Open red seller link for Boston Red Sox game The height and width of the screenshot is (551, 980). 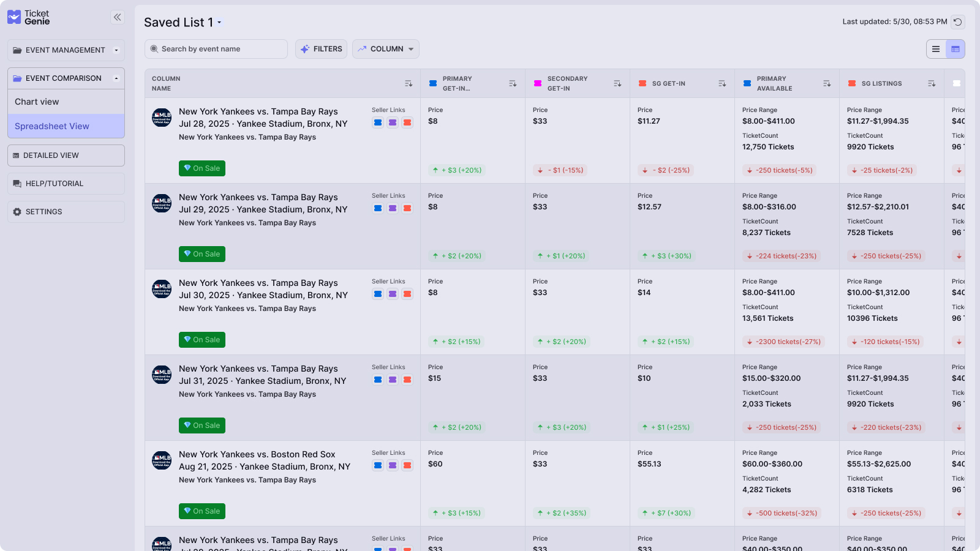(x=407, y=465)
